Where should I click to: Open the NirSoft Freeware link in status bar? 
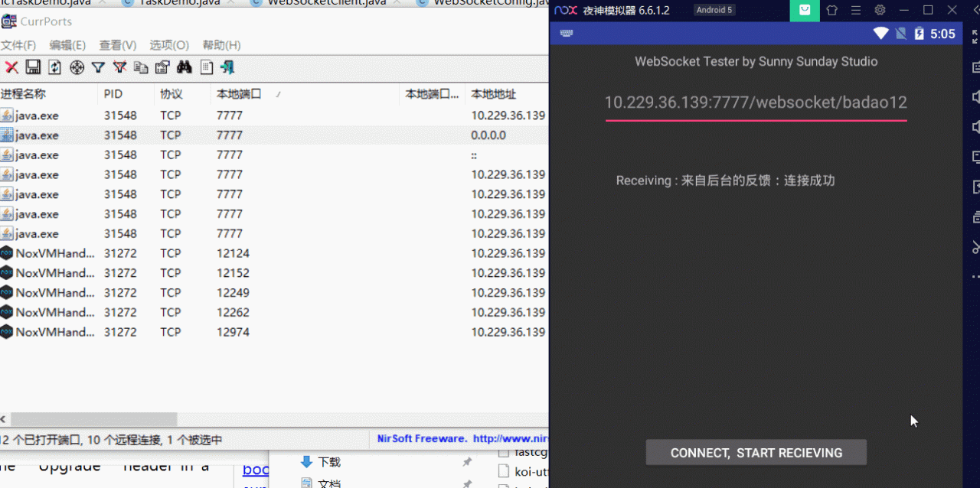[463, 439]
